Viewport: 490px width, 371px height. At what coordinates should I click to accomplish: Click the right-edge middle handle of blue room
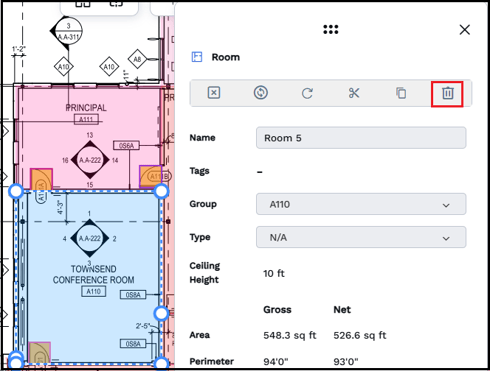(x=161, y=313)
